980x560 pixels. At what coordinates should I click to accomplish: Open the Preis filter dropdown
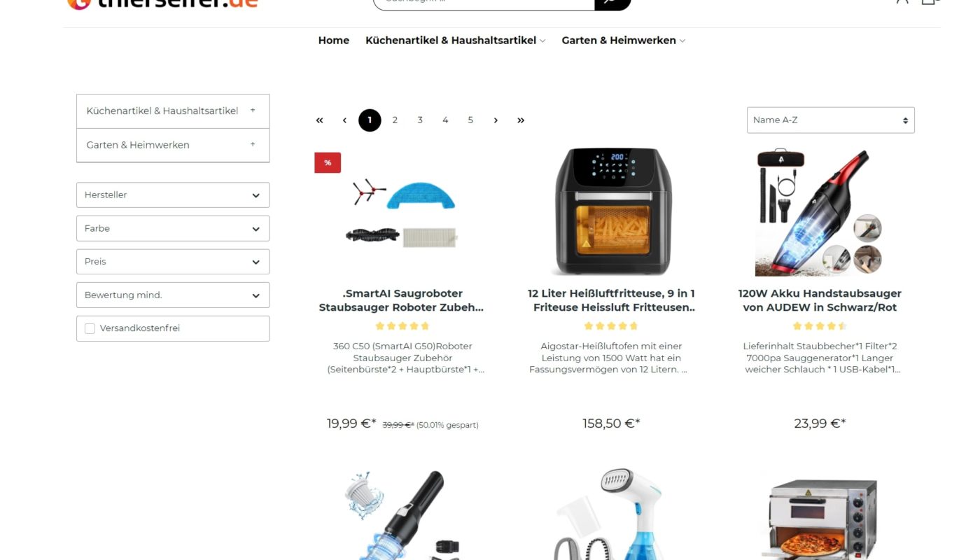coord(173,262)
